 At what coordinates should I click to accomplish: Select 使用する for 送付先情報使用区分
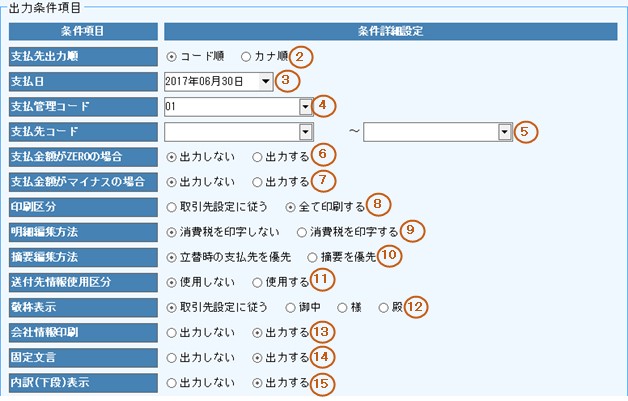tap(258, 281)
